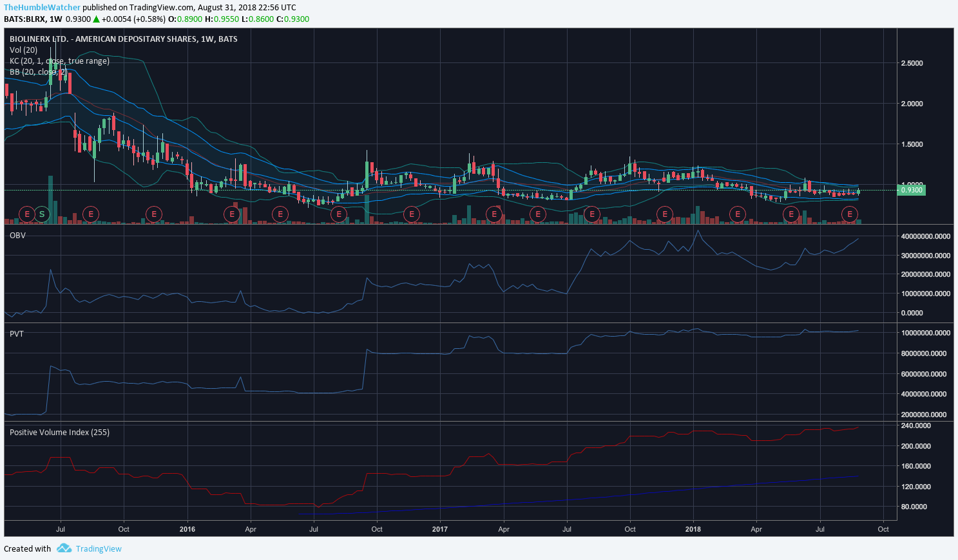Click the 2.0000 price axis label
This screenshot has height=560, width=958.
(x=912, y=104)
